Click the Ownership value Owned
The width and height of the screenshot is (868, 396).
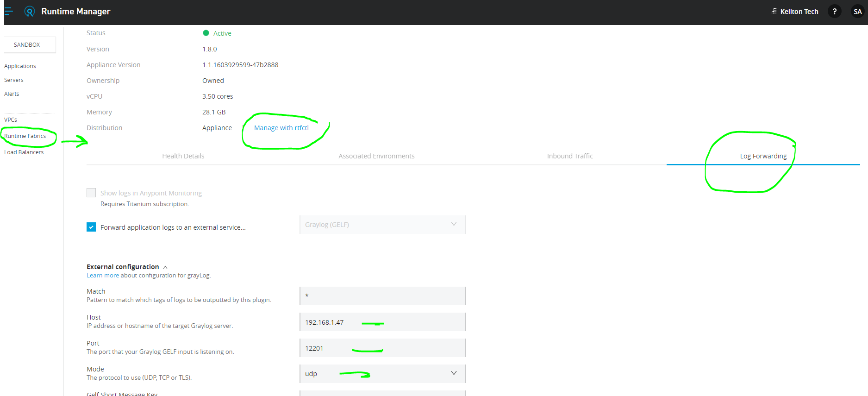coord(213,81)
